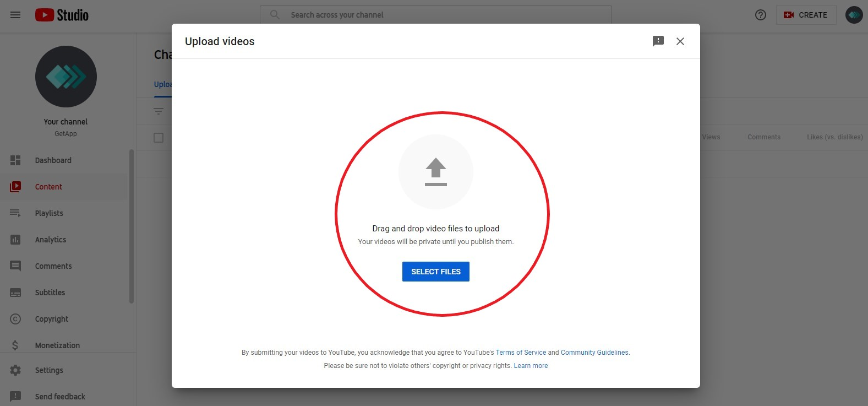
Task: Click the Settings gear icon
Action: [15, 370]
